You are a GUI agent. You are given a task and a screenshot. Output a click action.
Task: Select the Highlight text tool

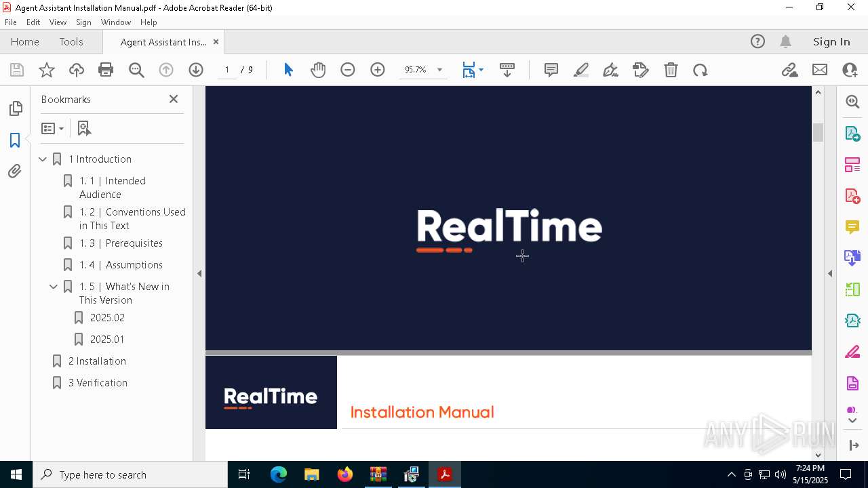click(581, 70)
